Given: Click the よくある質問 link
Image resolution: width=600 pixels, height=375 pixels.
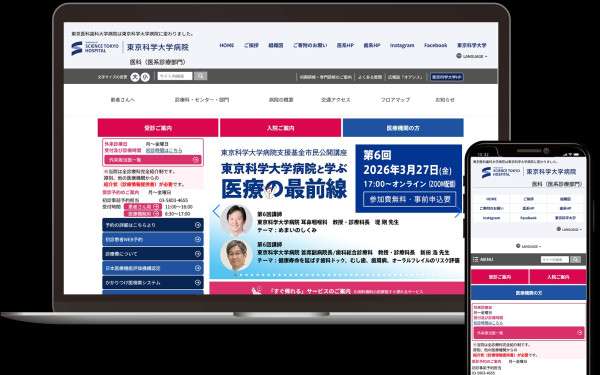Looking at the screenshot, I should (370, 77).
